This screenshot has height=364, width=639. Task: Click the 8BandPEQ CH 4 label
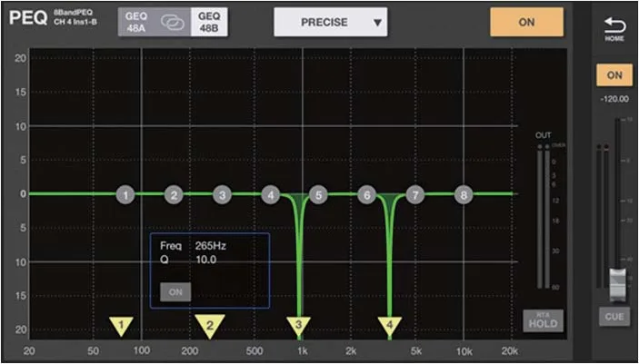[x=75, y=17]
